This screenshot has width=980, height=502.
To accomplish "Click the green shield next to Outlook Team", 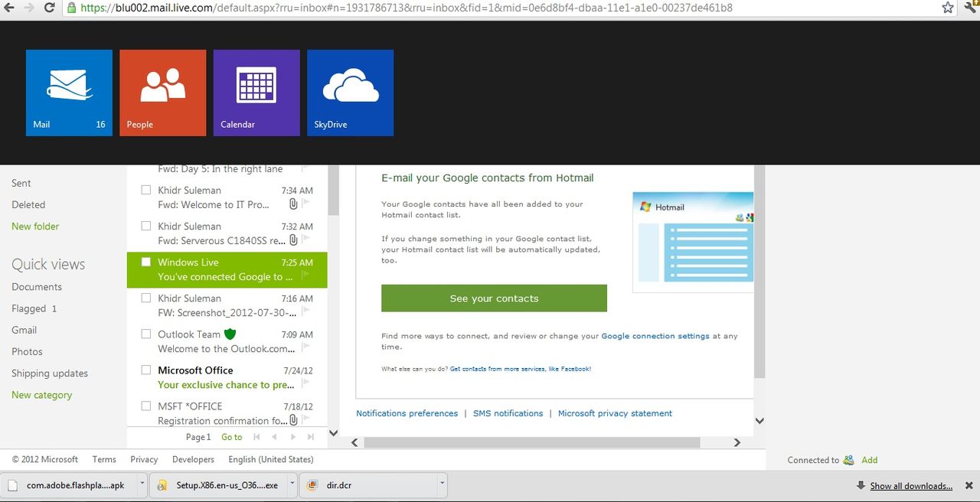I will (230, 334).
